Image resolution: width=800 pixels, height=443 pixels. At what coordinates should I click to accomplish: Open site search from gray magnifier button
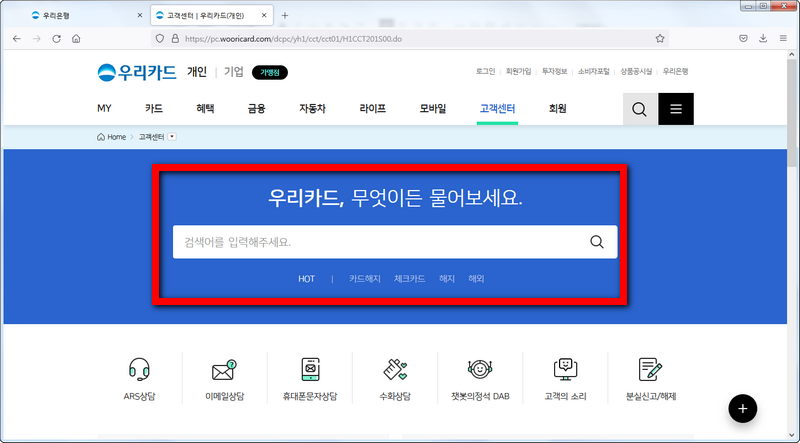pyautogui.click(x=639, y=109)
